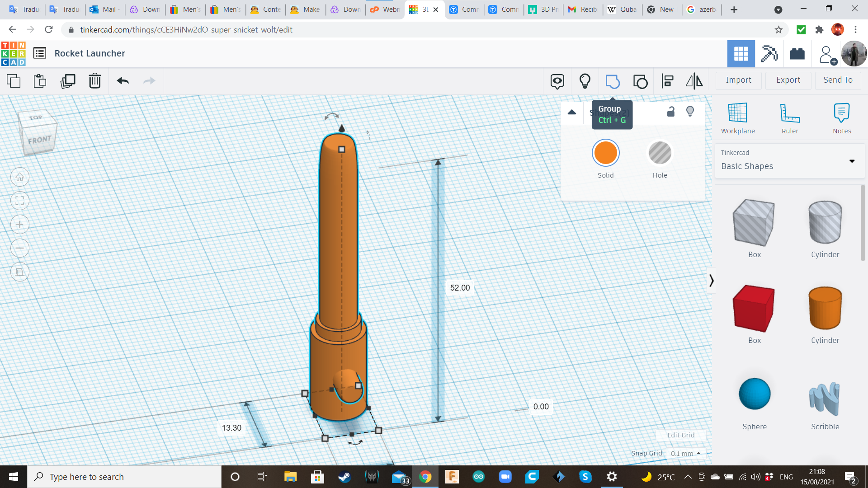Set the selected shape to Hole
The height and width of the screenshot is (488, 868).
(x=660, y=154)
